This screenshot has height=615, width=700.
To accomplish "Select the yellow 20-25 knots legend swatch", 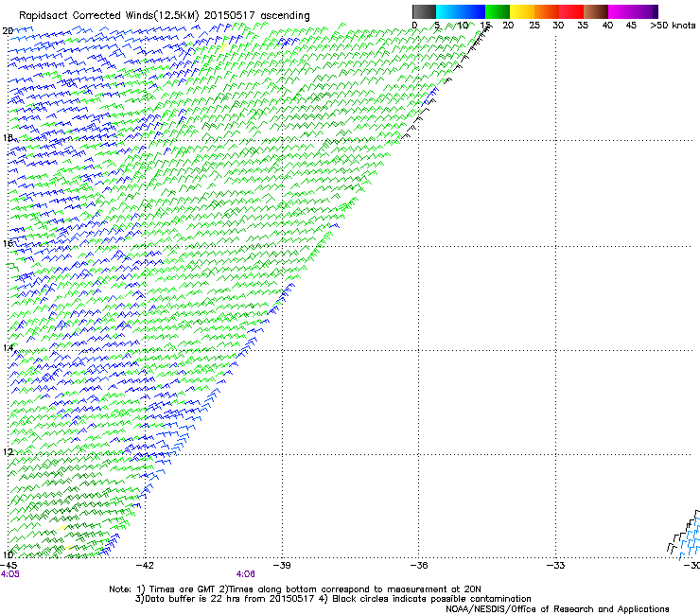I will (522, 11).
